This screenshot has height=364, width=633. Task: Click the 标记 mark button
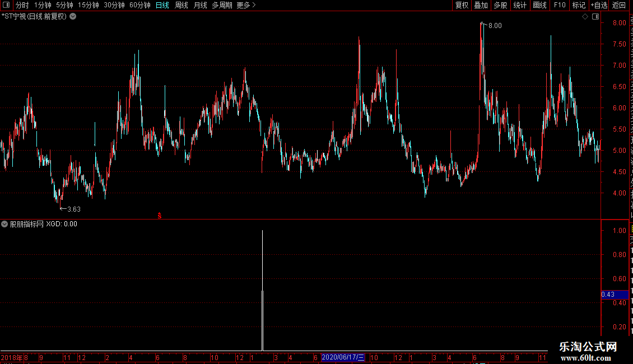click(579, 5)
